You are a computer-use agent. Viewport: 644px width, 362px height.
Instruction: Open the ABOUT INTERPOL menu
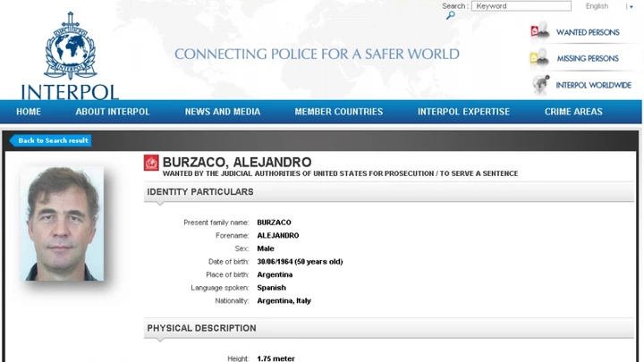pos(113,112)
